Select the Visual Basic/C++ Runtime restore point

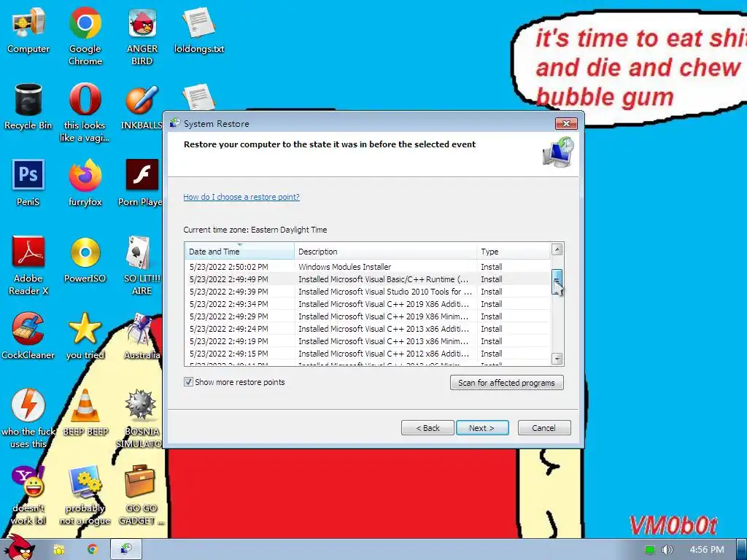368,279
